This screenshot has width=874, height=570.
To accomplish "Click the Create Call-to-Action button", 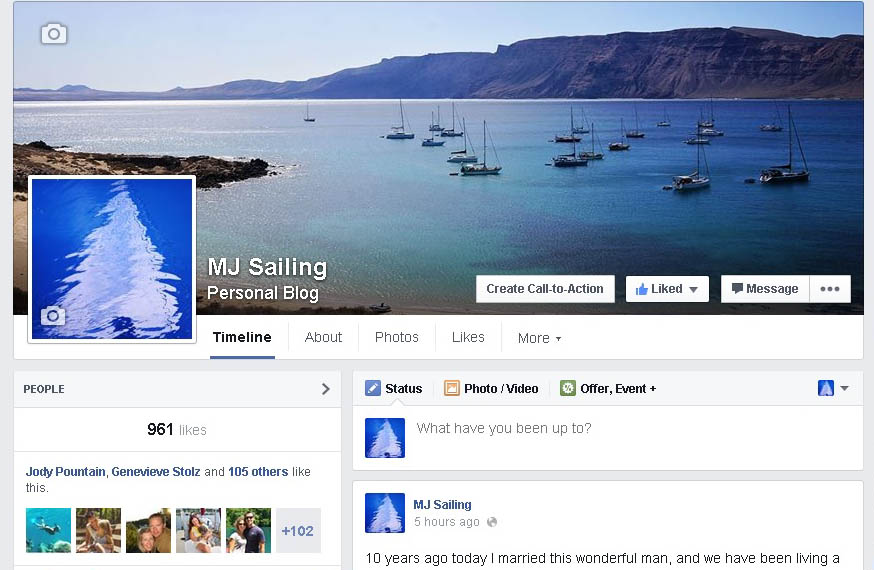I will pos(545,289).
